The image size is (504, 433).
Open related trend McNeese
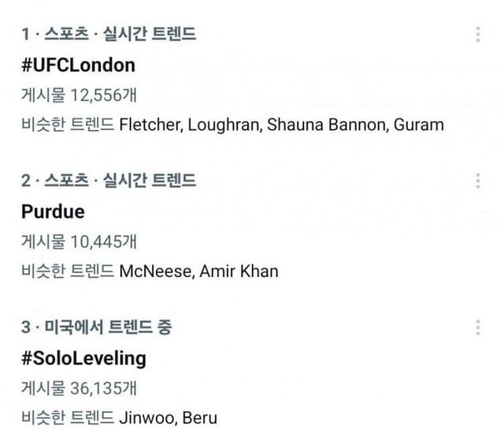point(154,271)
